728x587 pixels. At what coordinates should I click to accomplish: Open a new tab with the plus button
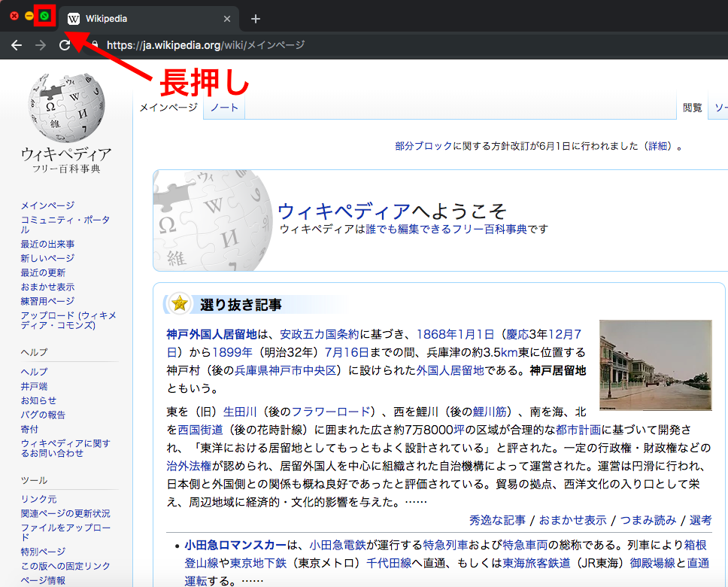(x=256, y=19)
